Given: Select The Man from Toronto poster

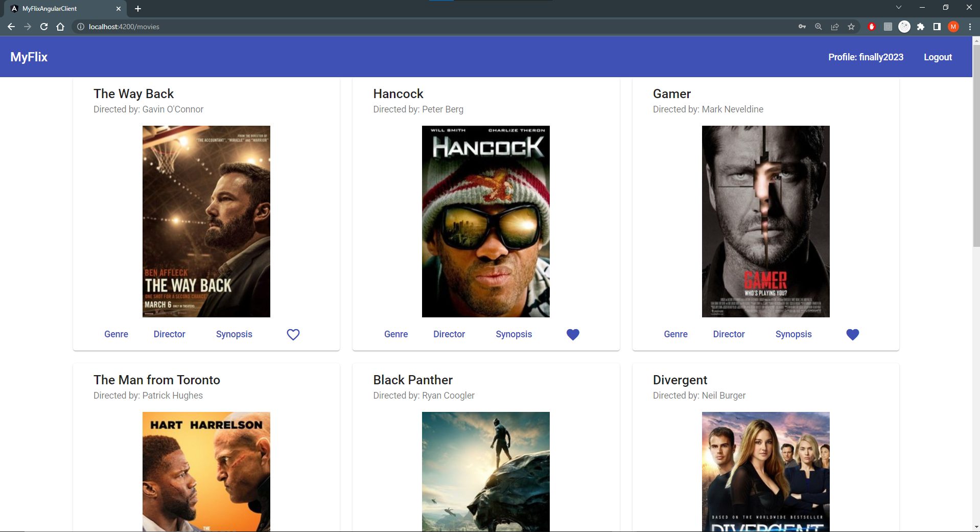Looking at the screenshot, I should (206, 471).
